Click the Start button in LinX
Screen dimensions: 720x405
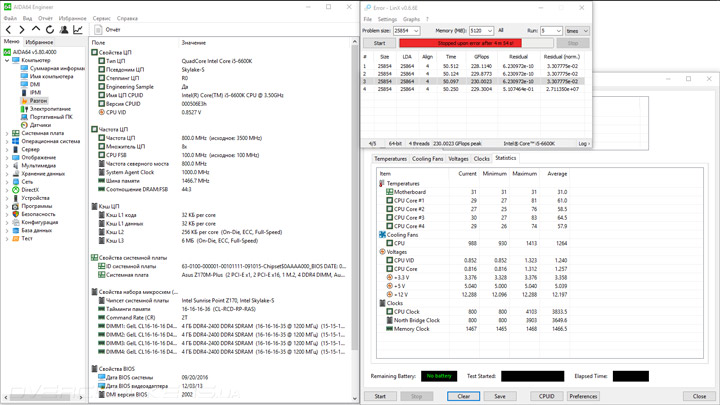[x=379, y=43]
